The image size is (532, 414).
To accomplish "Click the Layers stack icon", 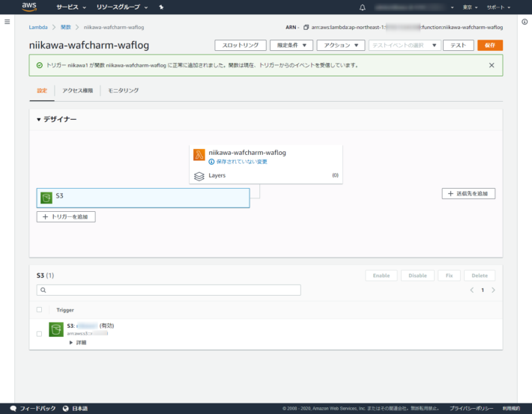I will coord(199,176).
